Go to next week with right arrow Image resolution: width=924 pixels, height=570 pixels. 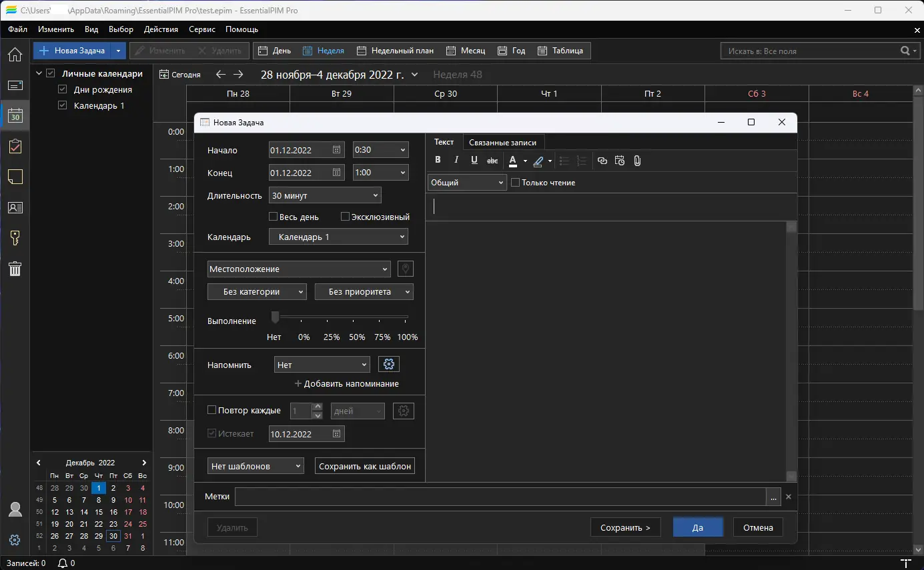(x=238, y=75)
